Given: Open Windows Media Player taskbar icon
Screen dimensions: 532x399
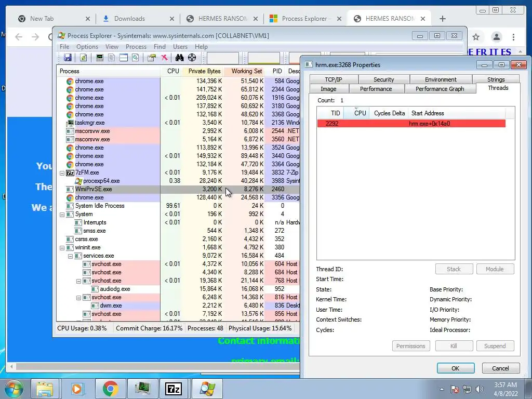Looking at the screenshot, I should click(x=77, y=389).
